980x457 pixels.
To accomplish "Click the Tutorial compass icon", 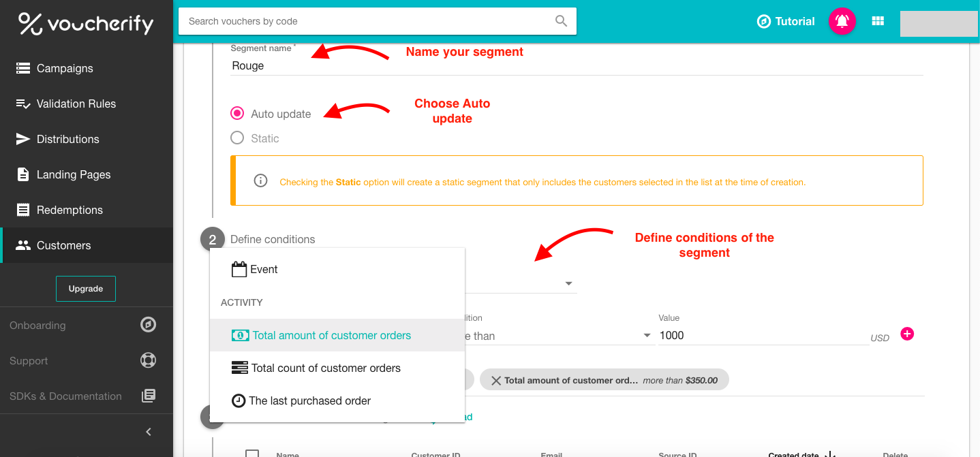I will [x=764, y=22].
